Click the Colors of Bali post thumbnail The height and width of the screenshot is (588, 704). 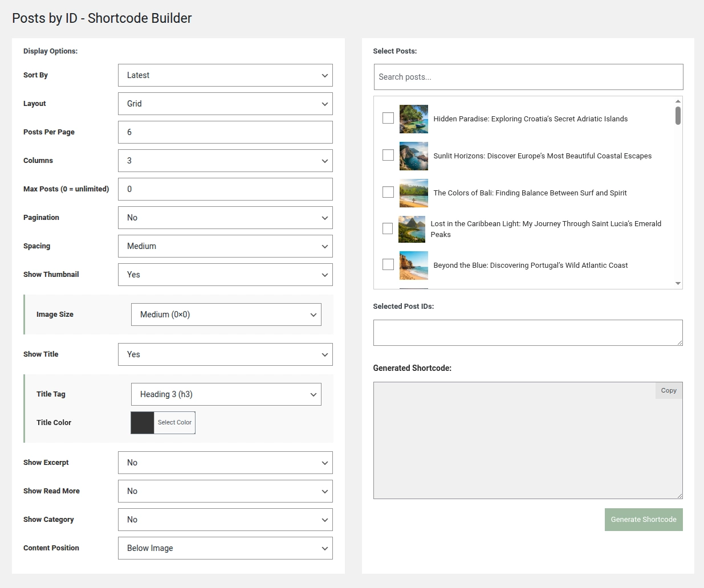click(413, 193)
